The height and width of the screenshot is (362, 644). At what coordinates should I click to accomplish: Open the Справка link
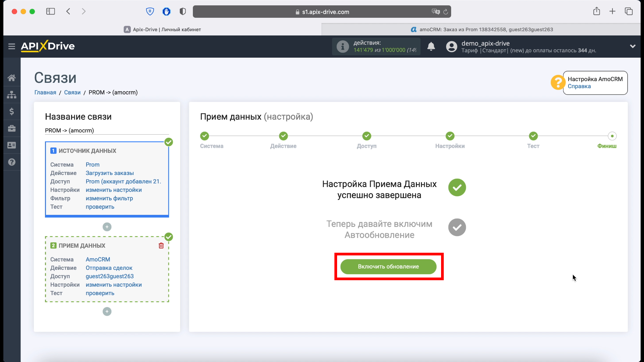(x=579, y=86)
